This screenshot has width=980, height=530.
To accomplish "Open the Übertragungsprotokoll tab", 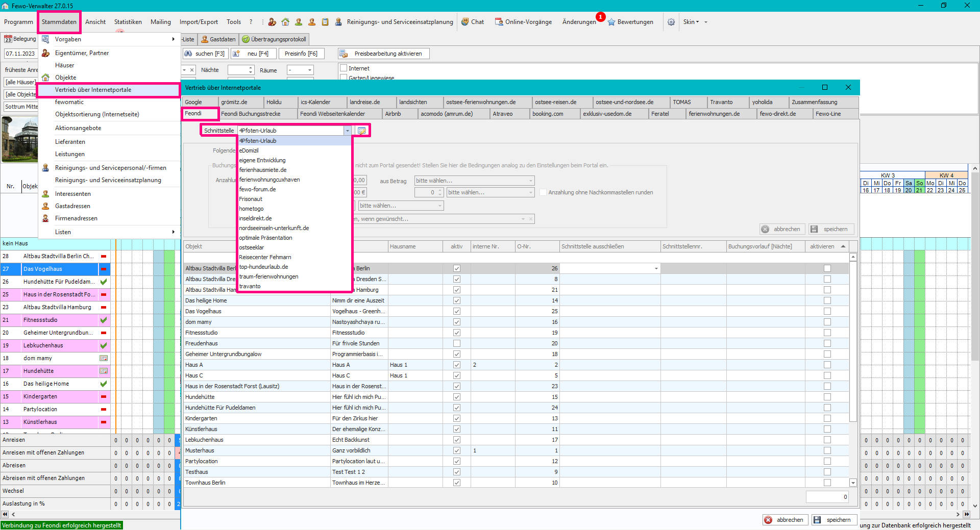I will point(274,39).
